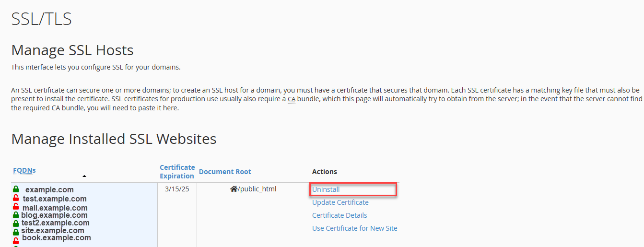This screenshot has width=644, height=247.
Task: Click the green lock beside example.com
Action: [x=16, y=189]
